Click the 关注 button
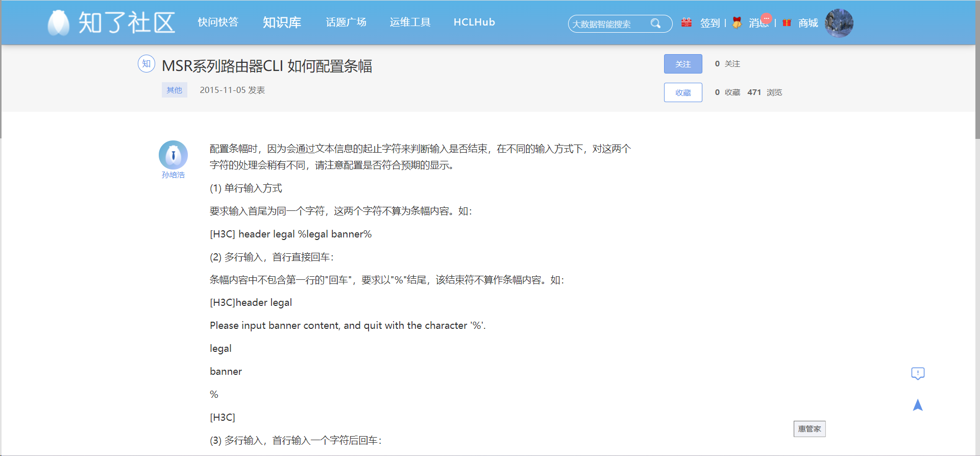Viewport: 980px width, 456px height. click(683, 64)
